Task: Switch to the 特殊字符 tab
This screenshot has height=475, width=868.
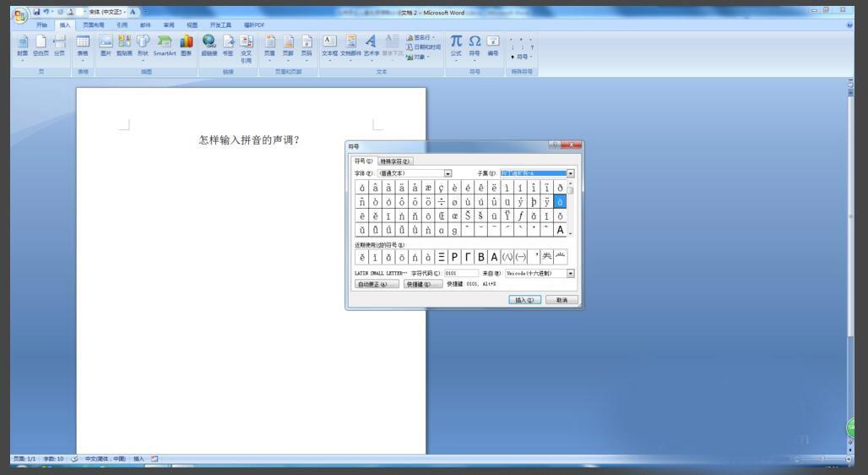Action: [x=394, y=161]
